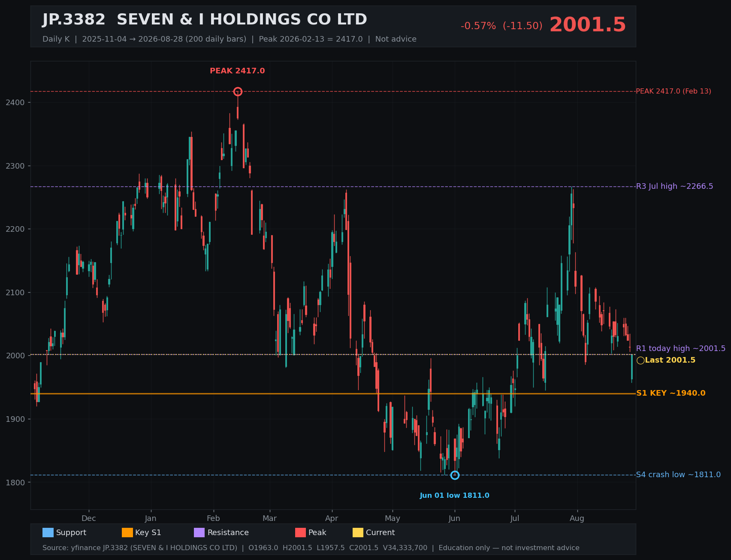Viewport: 731px width, 560px height.
Task: Click the "PEAK 2417.0 (Feb 13)" line label
Action: pyautogui.click(x=674, y=91)
